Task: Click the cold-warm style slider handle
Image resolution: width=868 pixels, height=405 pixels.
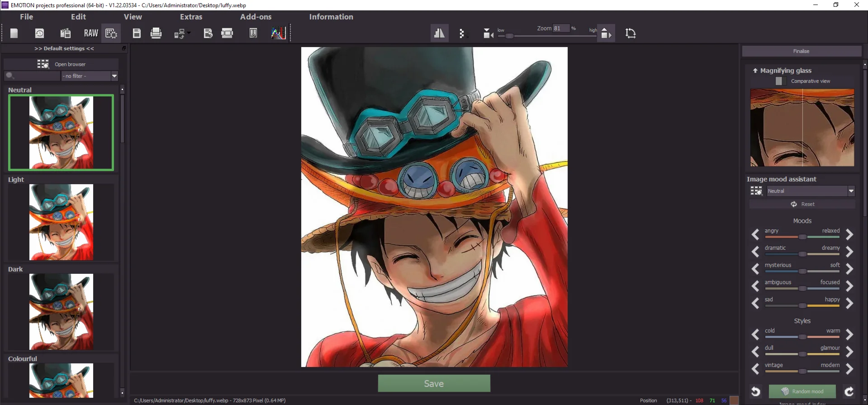Action: coord(802,337)
